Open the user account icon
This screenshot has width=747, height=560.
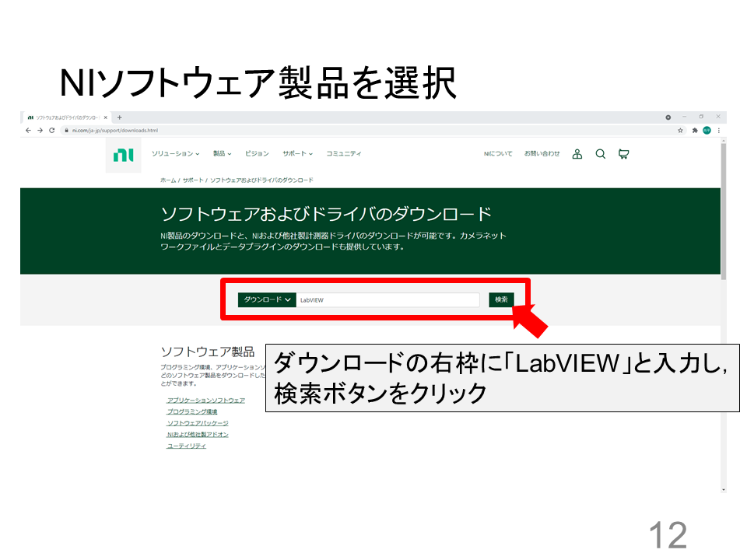point(577,154)
